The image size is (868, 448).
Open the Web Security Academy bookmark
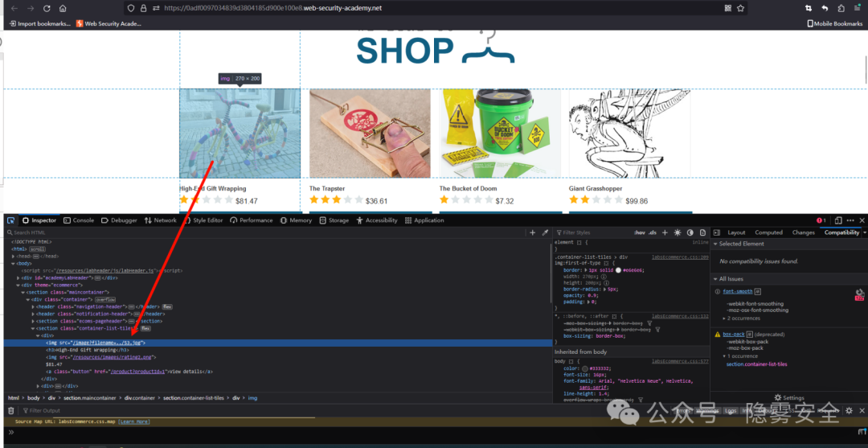tap(108, 23)
